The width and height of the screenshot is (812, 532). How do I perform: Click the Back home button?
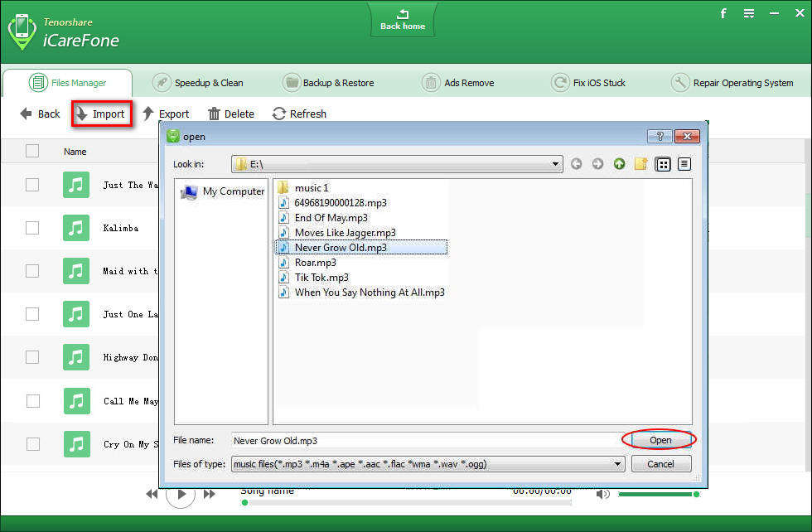click(403, 20)
